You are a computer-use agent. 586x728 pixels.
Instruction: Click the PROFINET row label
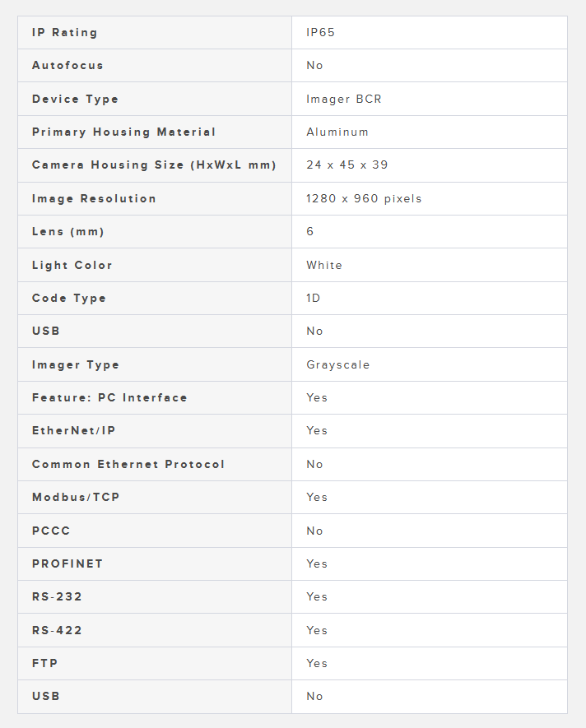(67, 564)
